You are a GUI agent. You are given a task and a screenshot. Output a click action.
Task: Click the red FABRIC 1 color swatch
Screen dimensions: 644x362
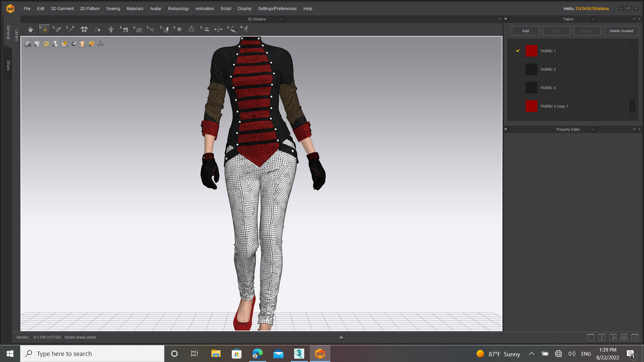point(531,51)
